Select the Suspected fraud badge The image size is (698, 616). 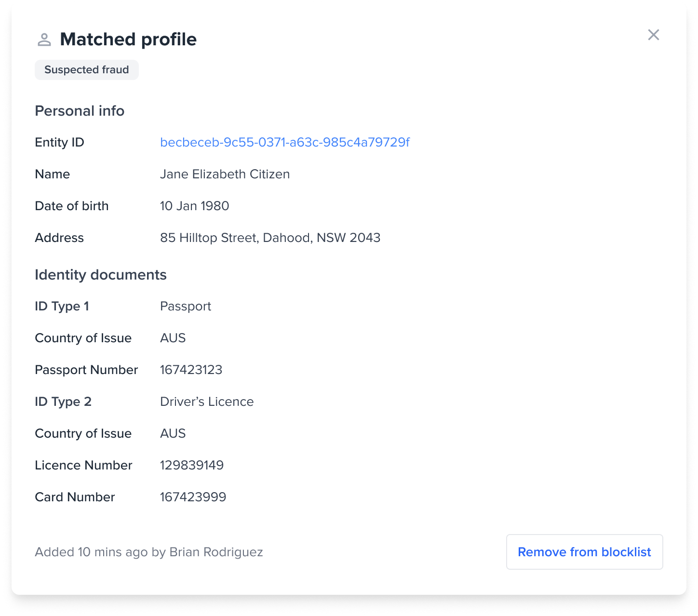click(x=86, y=69)
